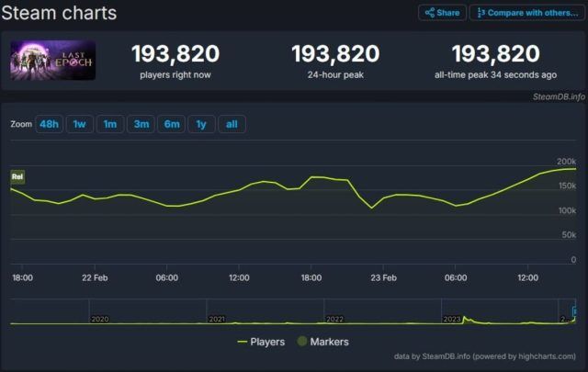Click the 2020 label in navigator
This screenshot has height=372, width=588.
click(x=100, y=319)
